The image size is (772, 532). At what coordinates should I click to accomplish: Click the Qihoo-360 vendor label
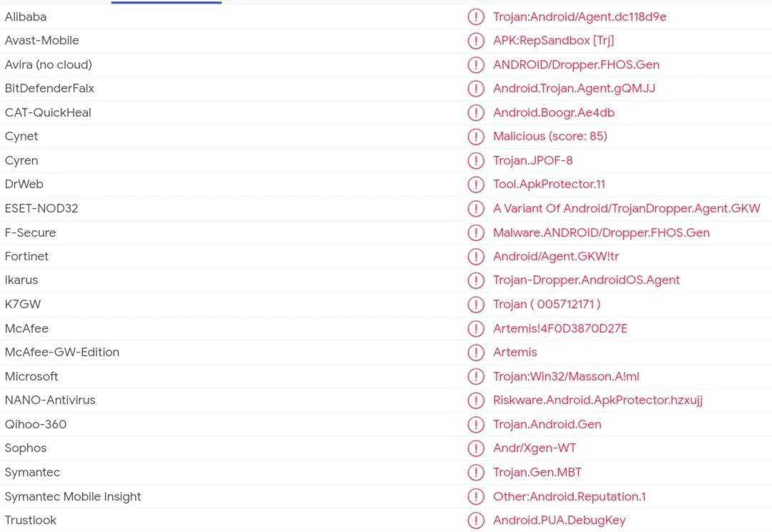coord(36,424)
